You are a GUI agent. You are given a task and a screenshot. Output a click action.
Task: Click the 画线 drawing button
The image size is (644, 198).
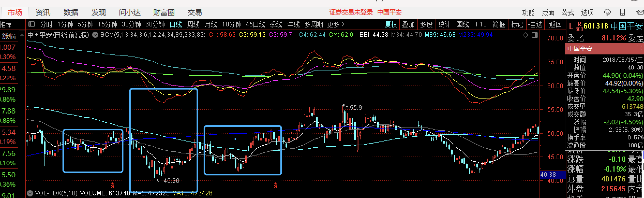click(x=463, y=24)
